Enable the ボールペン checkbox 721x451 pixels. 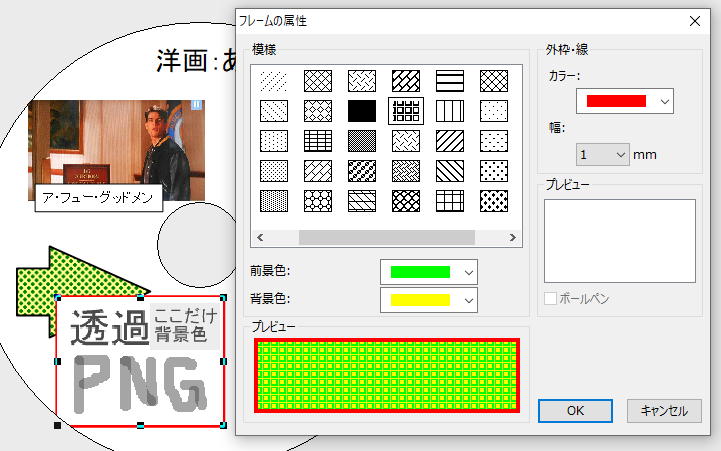tap(550, 298)
